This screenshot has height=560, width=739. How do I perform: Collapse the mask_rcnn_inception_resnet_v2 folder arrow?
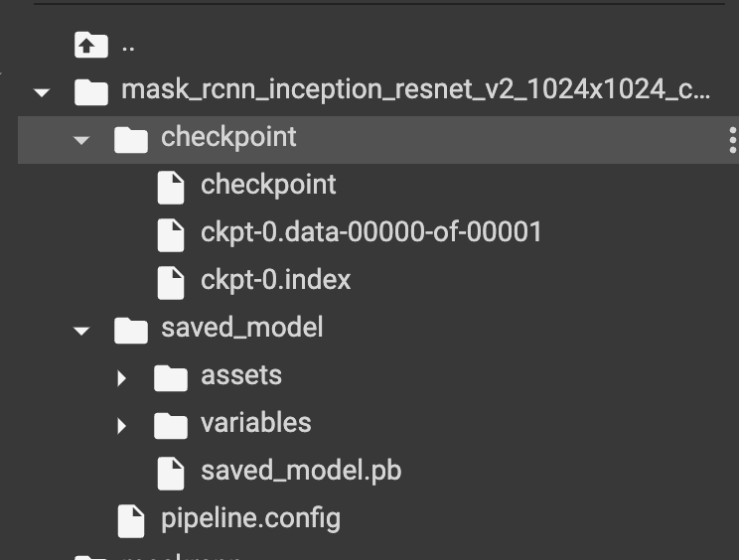[42, 92]
